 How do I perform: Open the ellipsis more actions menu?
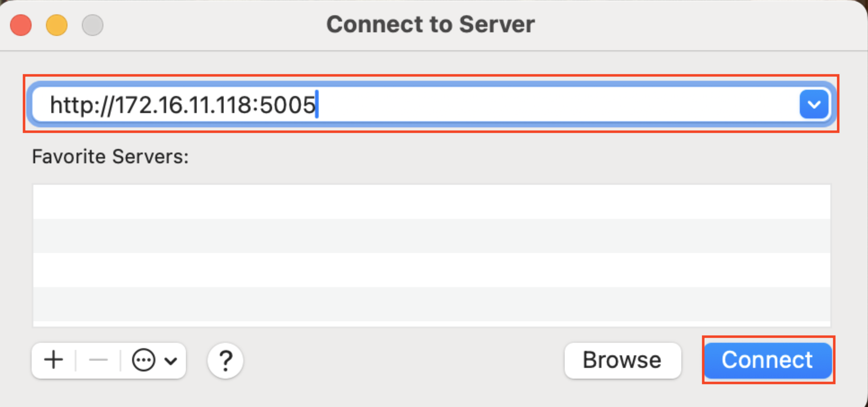[x=144, y=360]
